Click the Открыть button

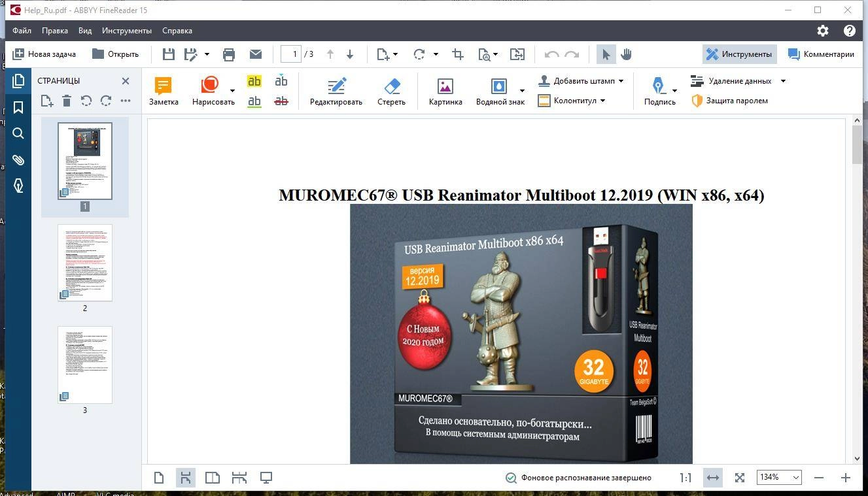point(115,54)
